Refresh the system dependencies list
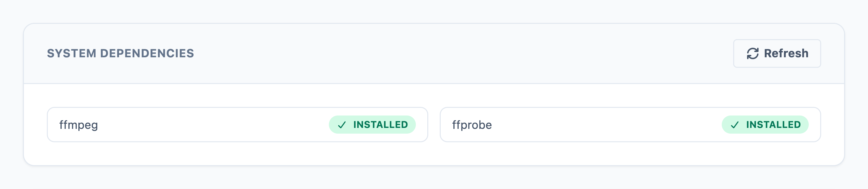Image resolution: width=868 pixels, height=189 pixels. (x=777, y=53)
